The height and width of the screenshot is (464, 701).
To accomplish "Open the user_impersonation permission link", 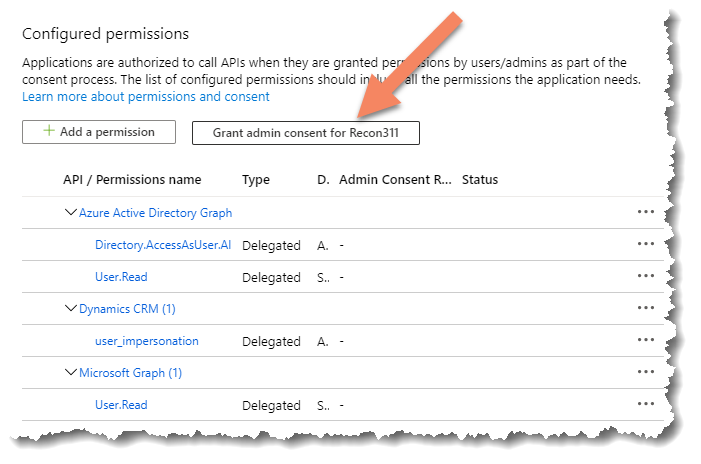I will [146, 341].
